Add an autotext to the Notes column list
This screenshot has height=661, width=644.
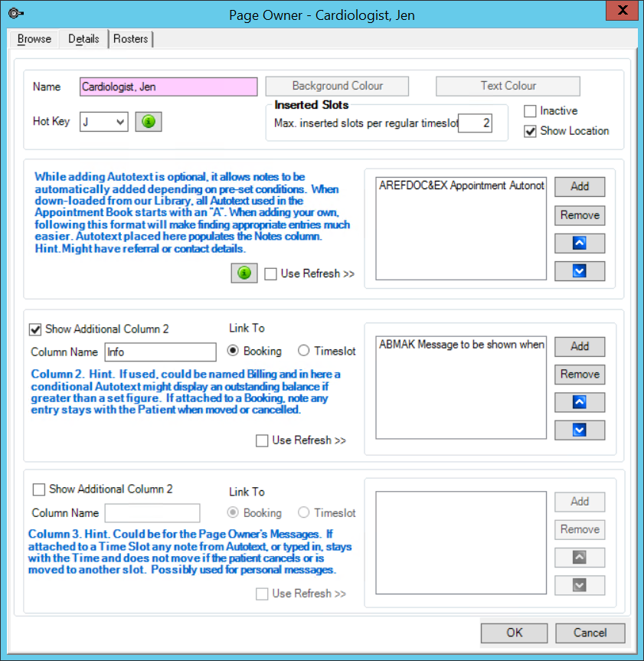[580, 186]
